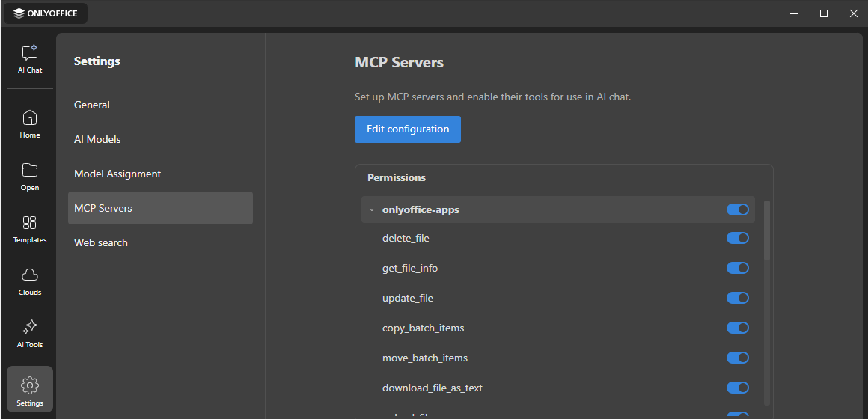Switch off update_file permission

[x=737, y=298]
